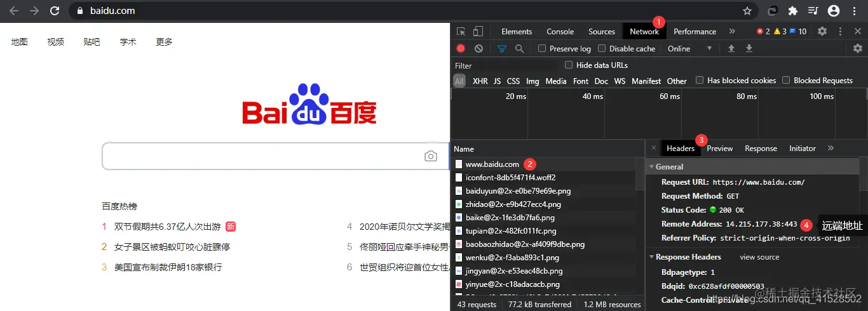Bookmark this page with star icon
Viewport: 868px width, 311px height.
pos(747,11)
